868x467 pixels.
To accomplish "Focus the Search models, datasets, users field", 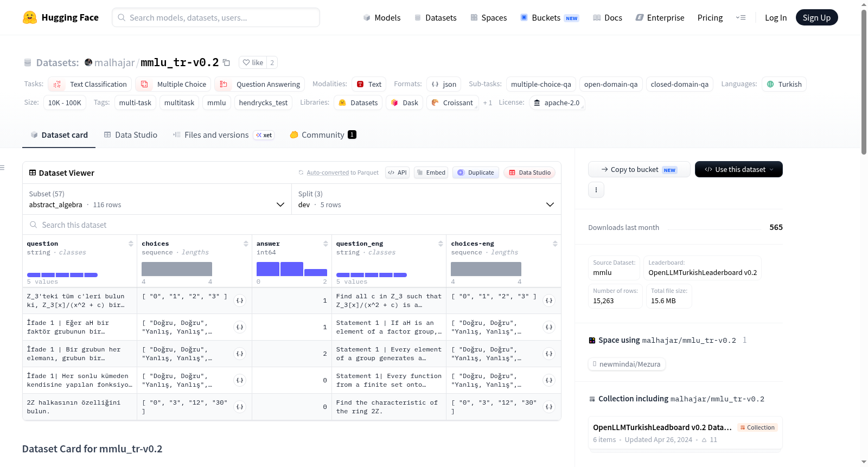I will point(216,17).
